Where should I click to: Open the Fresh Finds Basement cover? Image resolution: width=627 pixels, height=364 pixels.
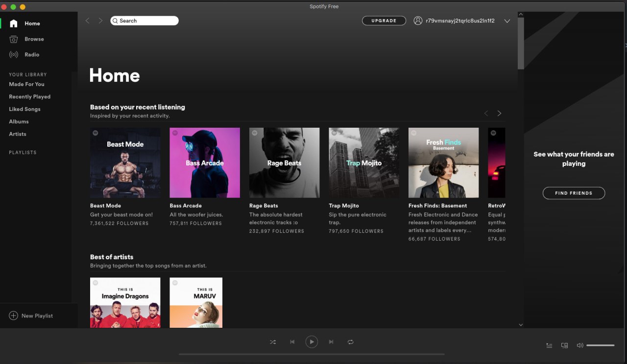pos(443,163)
